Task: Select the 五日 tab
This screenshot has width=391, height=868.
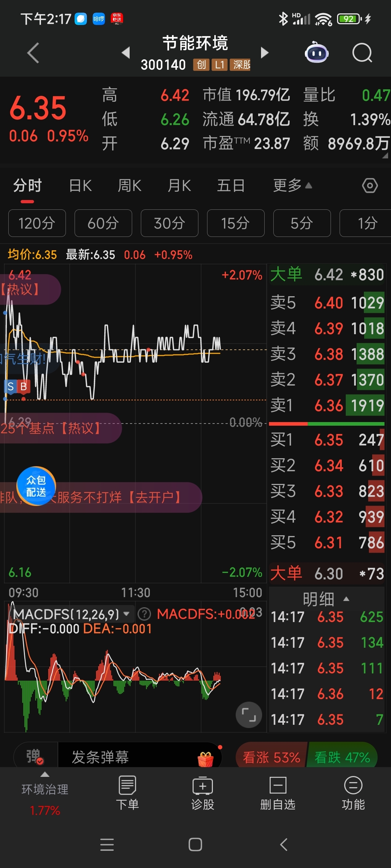Action: pos(231,186)
